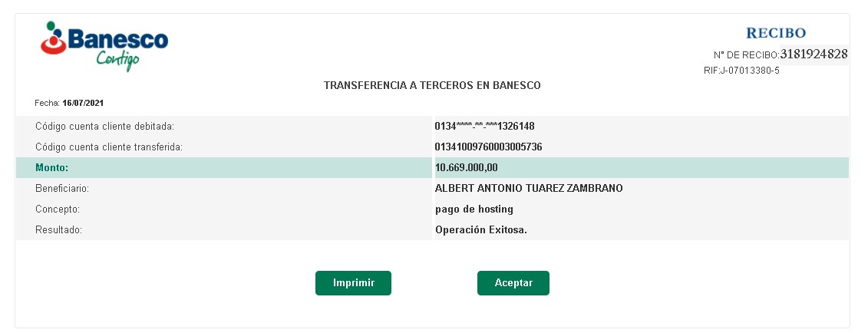Click the RIF J-07013380-5 text
868x333 pixels.
click(x=741, y=71)
